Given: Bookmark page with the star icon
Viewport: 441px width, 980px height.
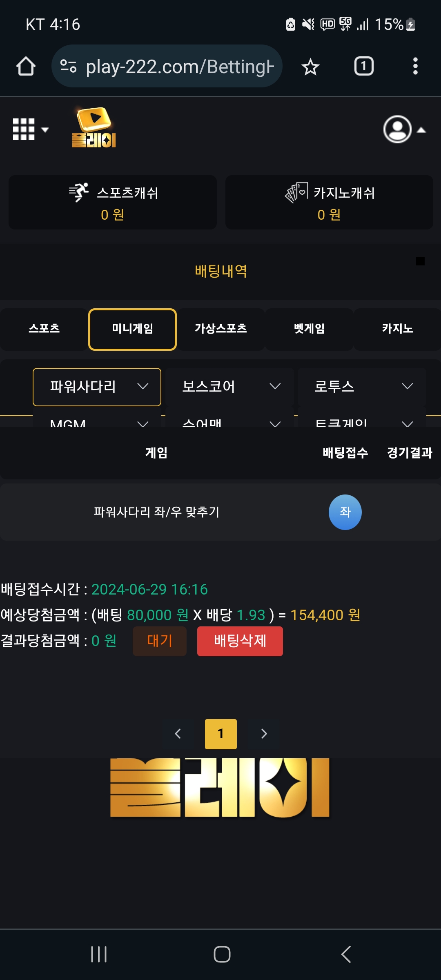Looking at the screenshot, I should click(310, 67).
